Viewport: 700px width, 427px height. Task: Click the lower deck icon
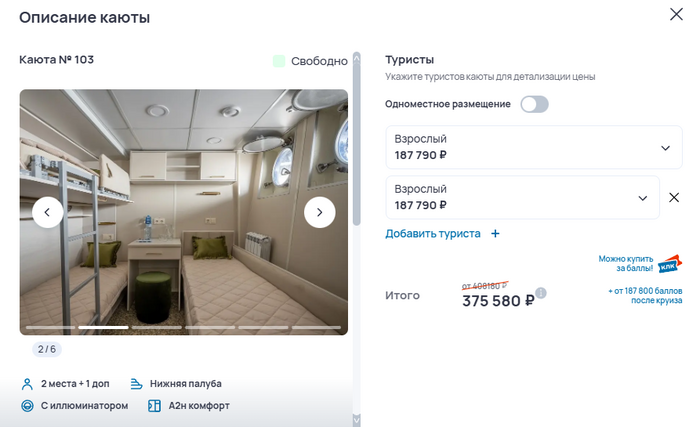coord(137,383)
